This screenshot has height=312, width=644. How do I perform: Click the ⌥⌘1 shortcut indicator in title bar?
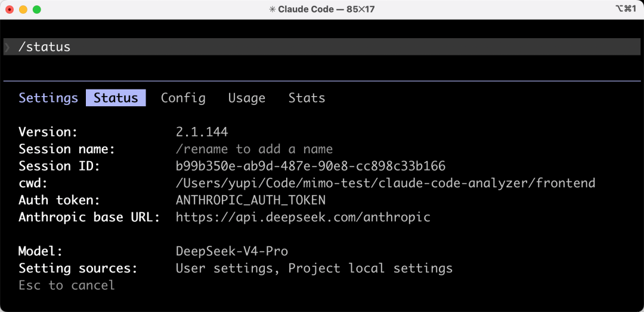[626, 9]
